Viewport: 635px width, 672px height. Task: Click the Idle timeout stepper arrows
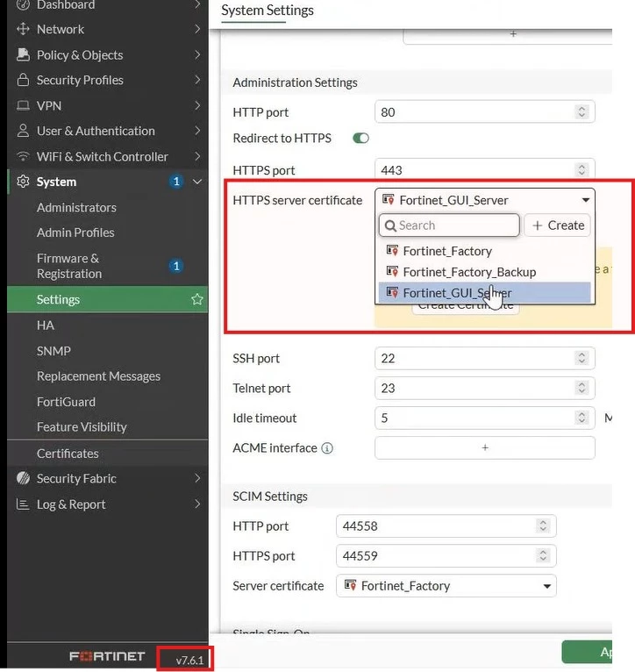[581, 418]
